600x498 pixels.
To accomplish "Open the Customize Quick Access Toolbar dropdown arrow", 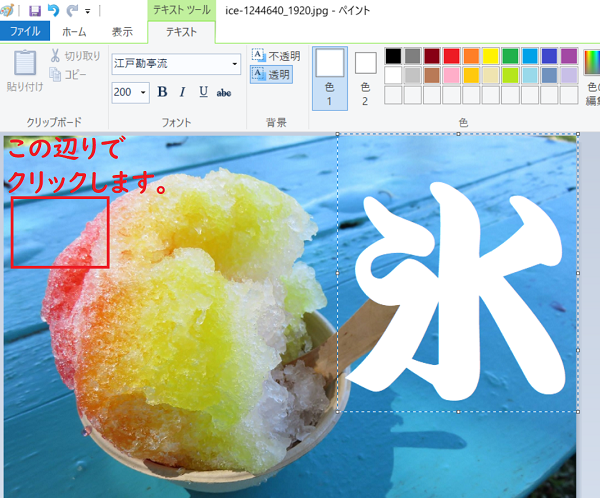I will click(88, 11).
